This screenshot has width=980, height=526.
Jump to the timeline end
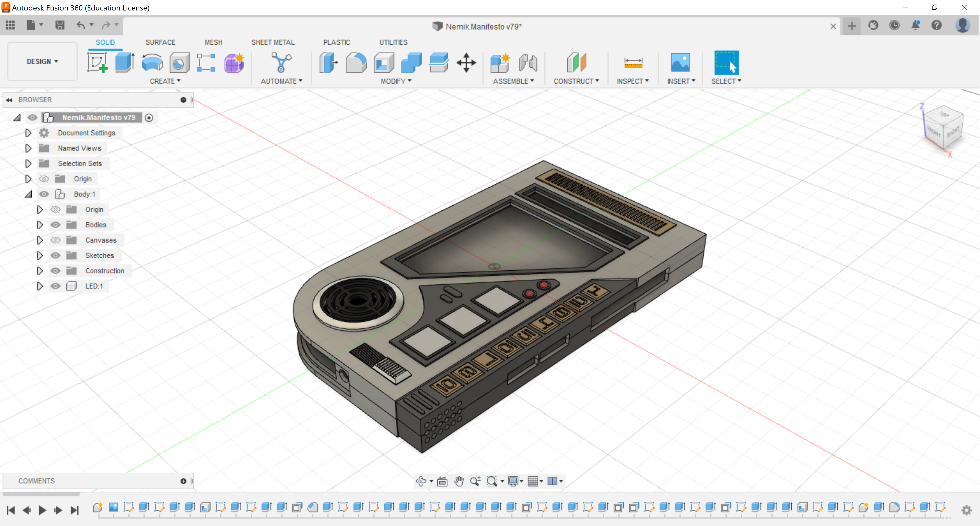click(x=75, y=510)
